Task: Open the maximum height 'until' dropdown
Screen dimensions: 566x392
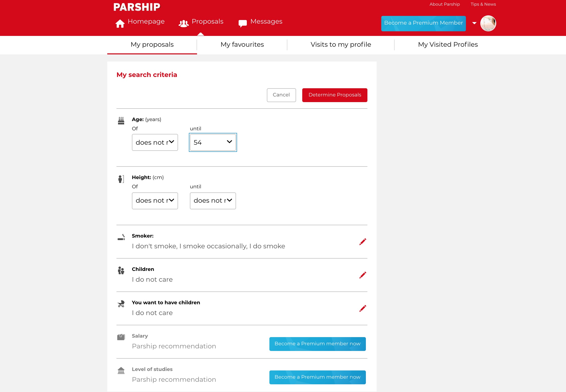Action: 213,201
